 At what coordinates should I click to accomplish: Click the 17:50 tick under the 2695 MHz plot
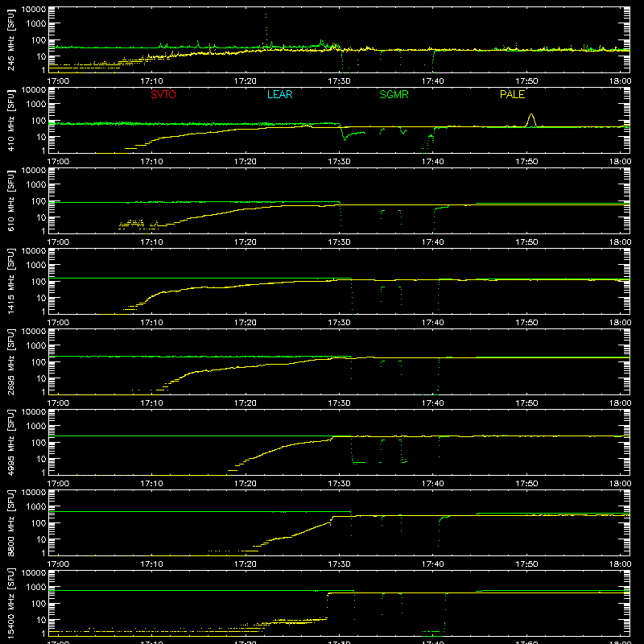point(526,403)
